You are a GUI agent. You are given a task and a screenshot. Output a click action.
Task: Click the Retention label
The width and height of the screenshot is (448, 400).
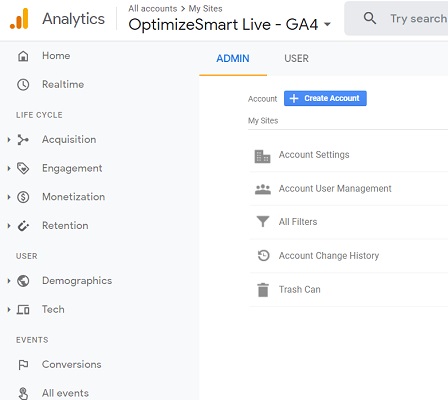point(65,225)
